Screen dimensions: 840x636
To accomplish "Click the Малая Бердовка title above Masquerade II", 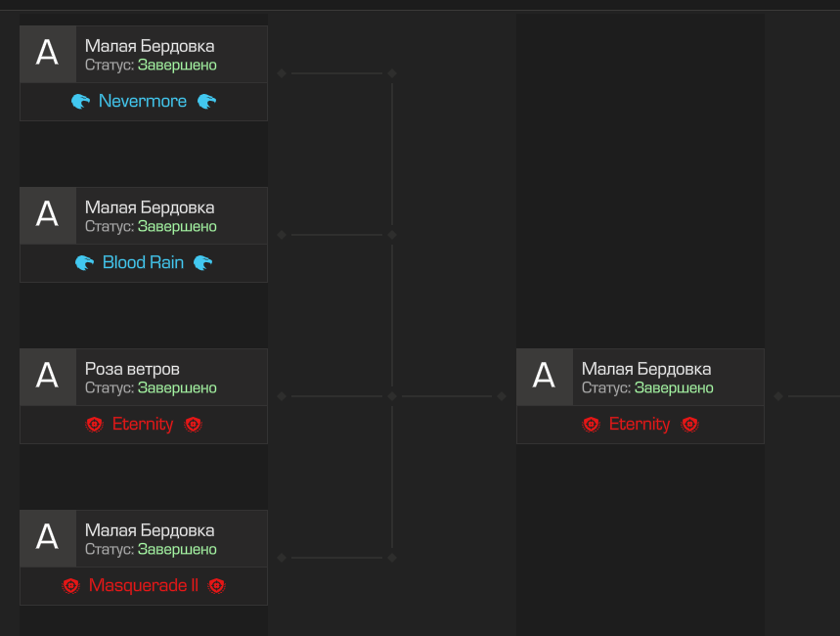I will (x=150, y=530).
